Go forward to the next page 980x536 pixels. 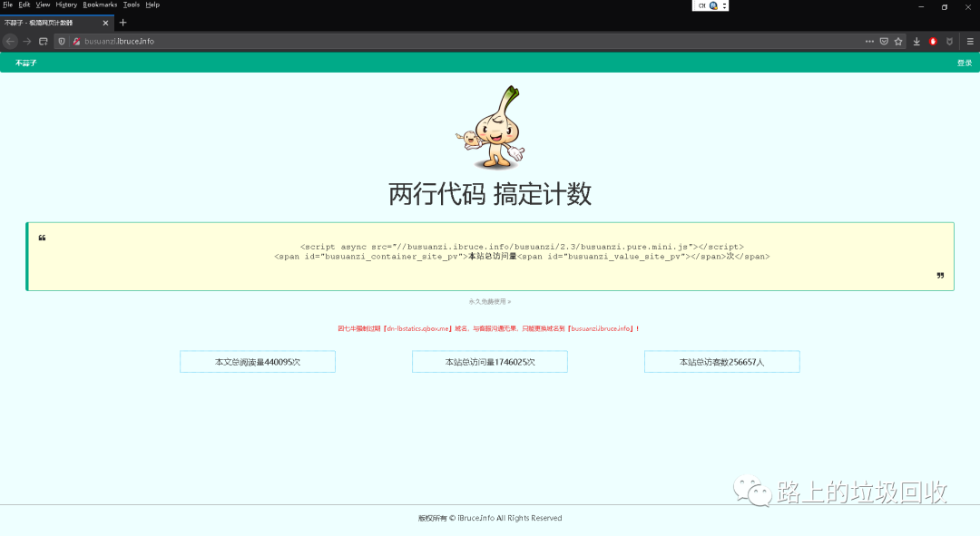(x=27, y=41)
